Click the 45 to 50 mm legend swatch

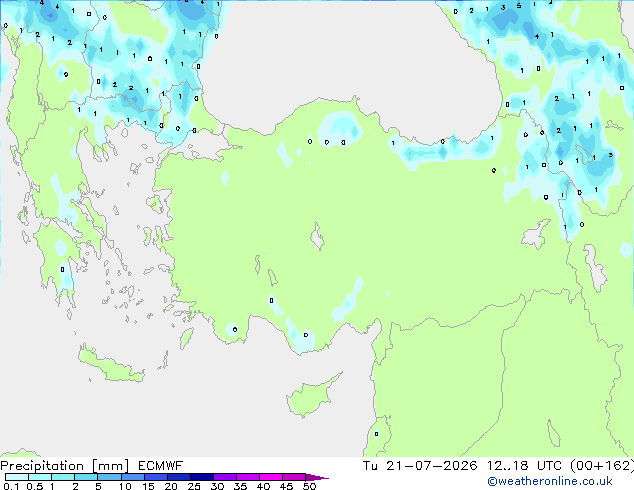pyautogui.click(x=294, y=477)
